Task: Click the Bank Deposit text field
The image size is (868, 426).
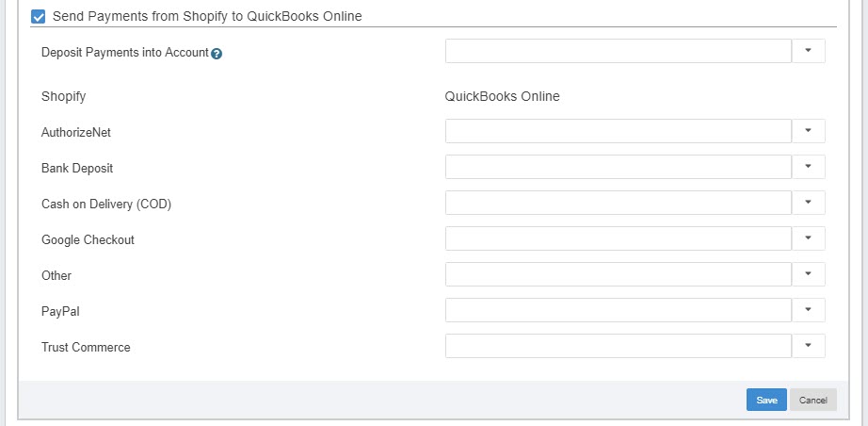Action: click(619, 167)
